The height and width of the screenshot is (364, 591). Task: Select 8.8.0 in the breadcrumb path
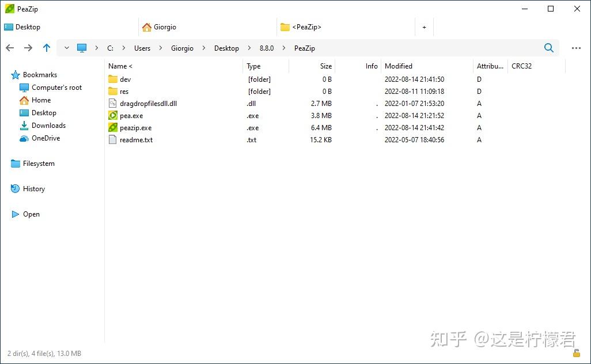tap(267, 48)
